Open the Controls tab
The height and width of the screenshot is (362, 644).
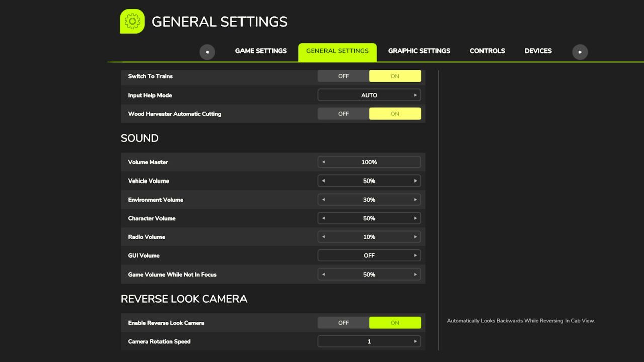[x=488, y=51]
